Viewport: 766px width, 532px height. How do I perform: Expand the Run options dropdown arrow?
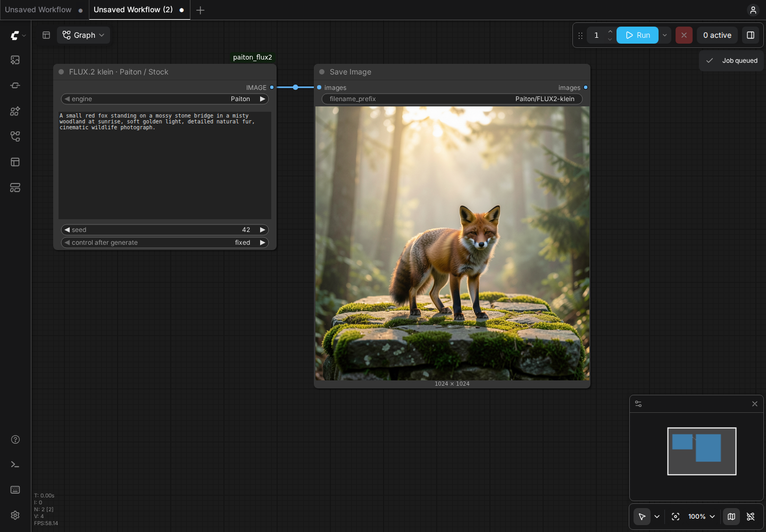point(665,35)
